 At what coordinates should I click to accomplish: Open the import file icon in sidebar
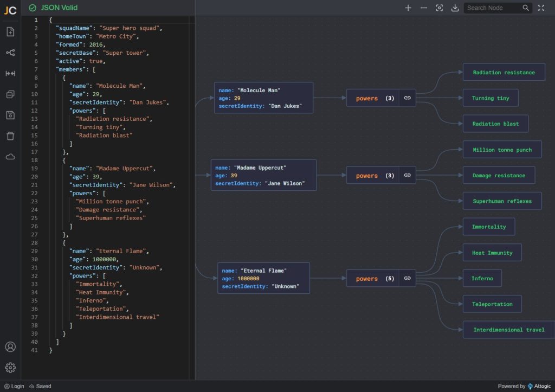tap(10, 32)
